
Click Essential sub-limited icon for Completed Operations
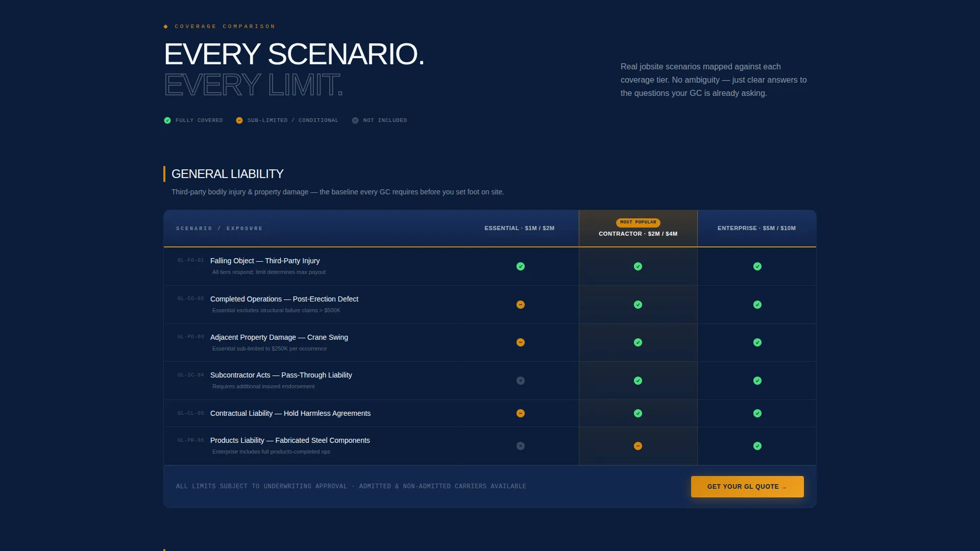(x=520, y=305)
